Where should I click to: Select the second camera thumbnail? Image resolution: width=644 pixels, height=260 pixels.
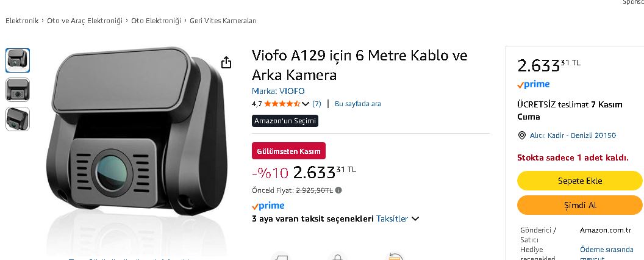pyautogui.click(x=18, y=90)
